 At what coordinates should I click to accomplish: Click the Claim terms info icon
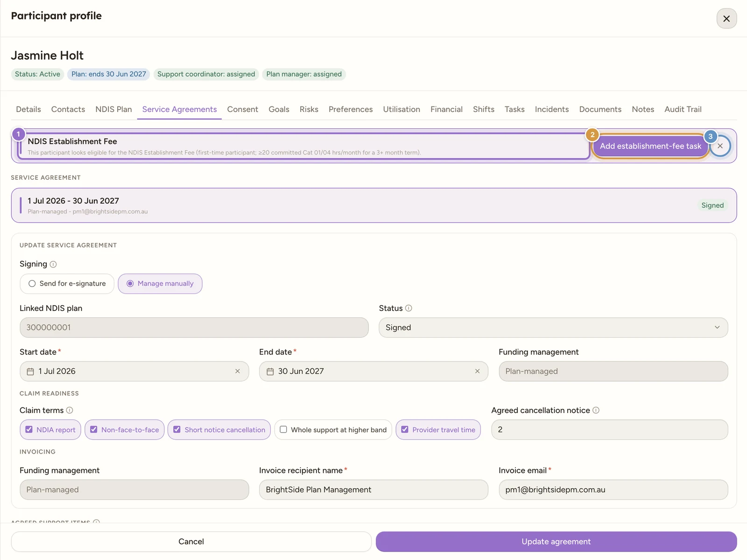(70, 410)
